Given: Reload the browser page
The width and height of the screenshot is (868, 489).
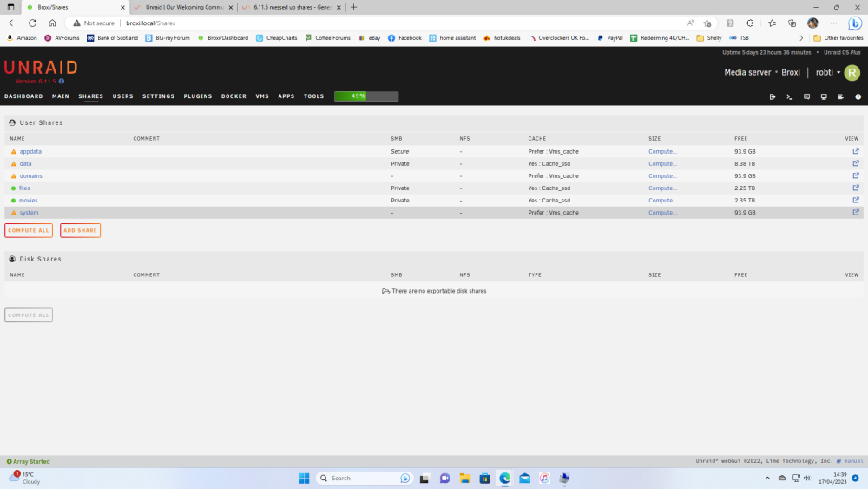Looking at the screenshot, I should pos(33,23).
